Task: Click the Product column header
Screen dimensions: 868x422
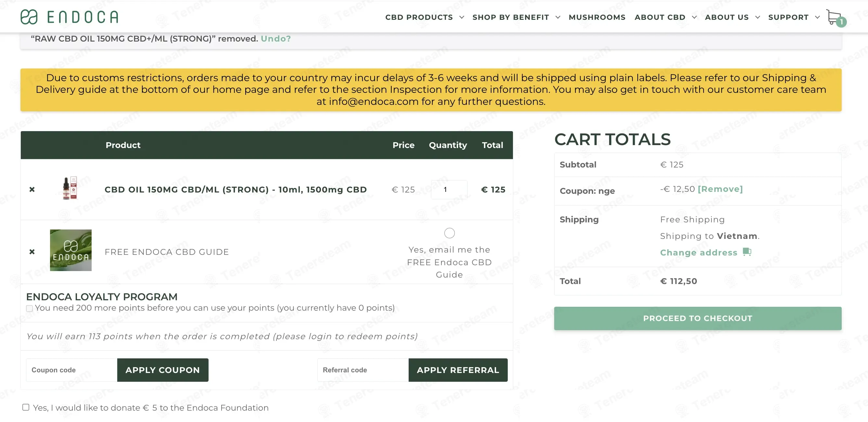Action: (x=123, y=145)
